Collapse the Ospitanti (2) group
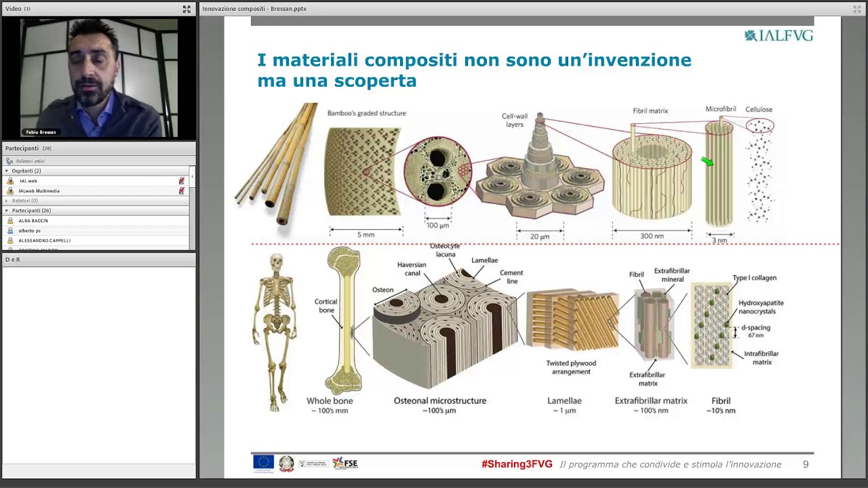This screenshot has width=868, height=488. (x=6, y=171)
